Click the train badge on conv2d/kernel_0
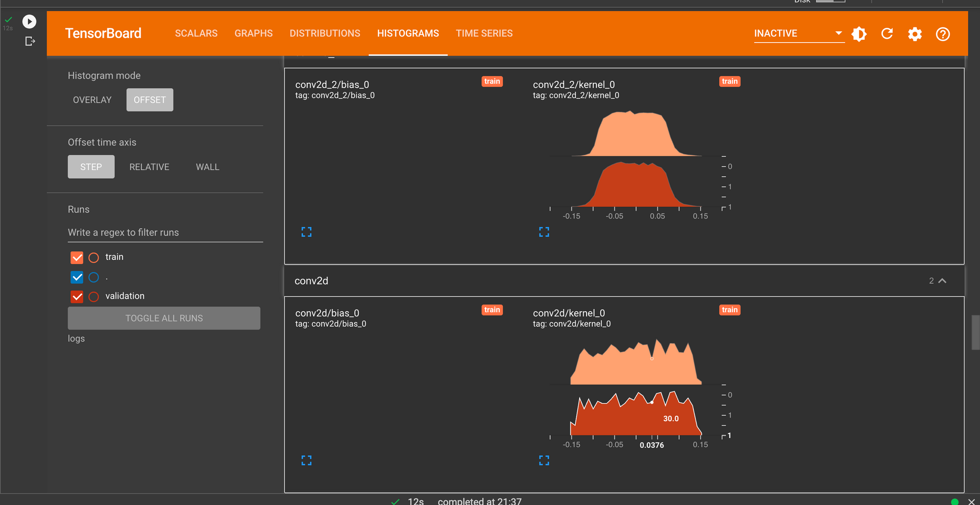 tap(730, 310)
